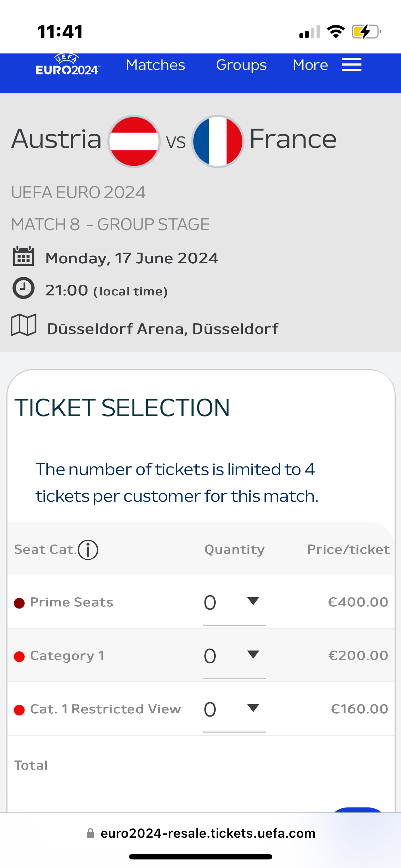
Task: Tap the France flag icon
Action: [218, 141]
